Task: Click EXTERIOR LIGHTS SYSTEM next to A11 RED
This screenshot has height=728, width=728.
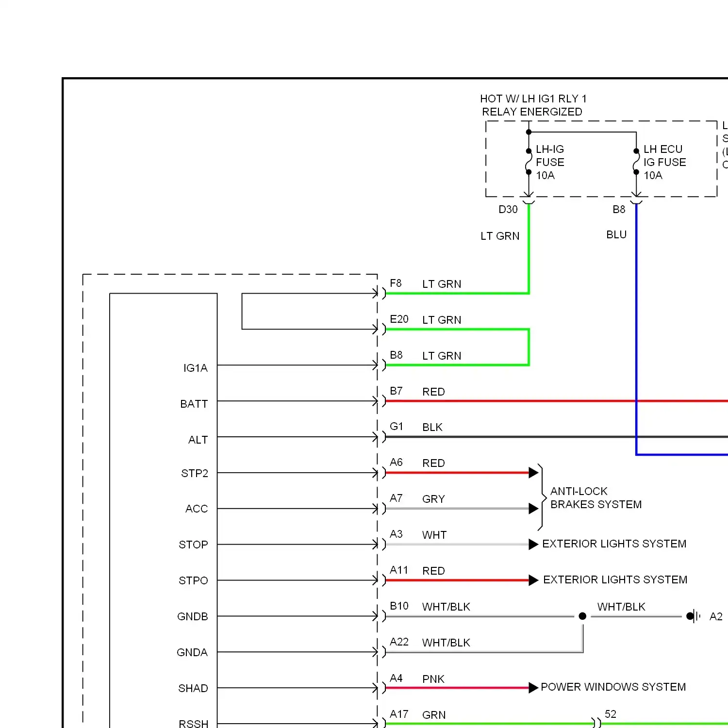Action: (615, 579)
